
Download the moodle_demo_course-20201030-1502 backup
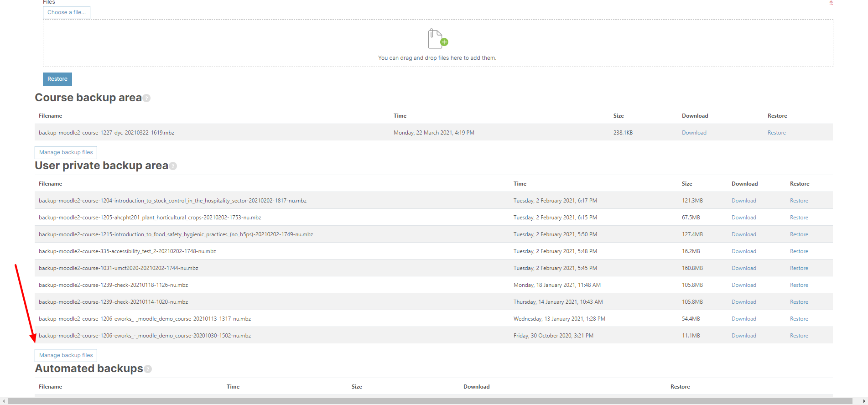(x=744, y=336)
